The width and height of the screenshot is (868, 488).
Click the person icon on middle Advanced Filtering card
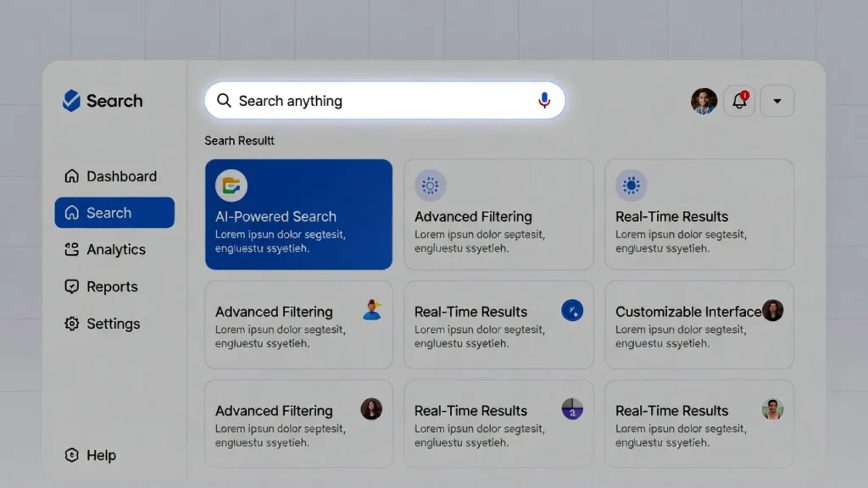[x=371, y=310]
